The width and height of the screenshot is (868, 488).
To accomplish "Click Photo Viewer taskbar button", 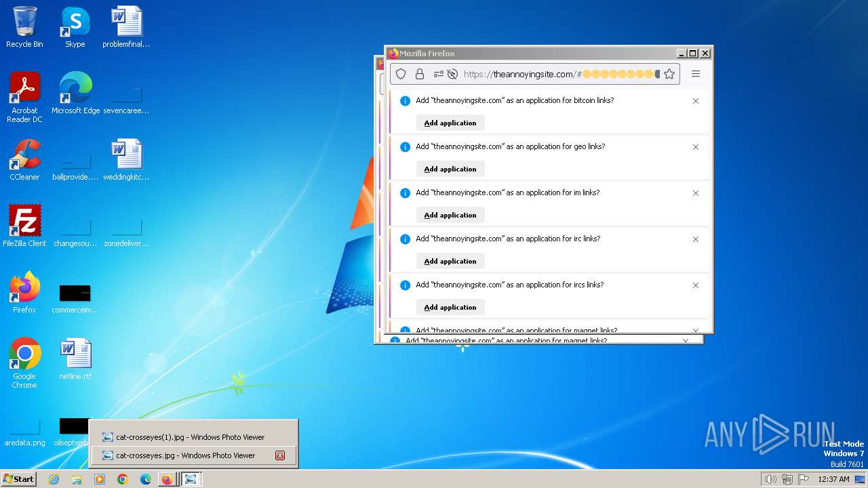I will [x=191, y=479].
